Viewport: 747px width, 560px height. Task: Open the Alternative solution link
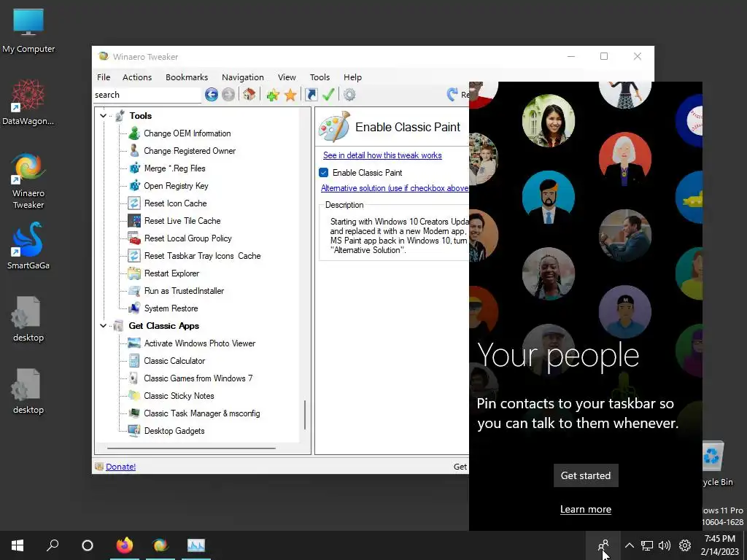click(395, 188)
